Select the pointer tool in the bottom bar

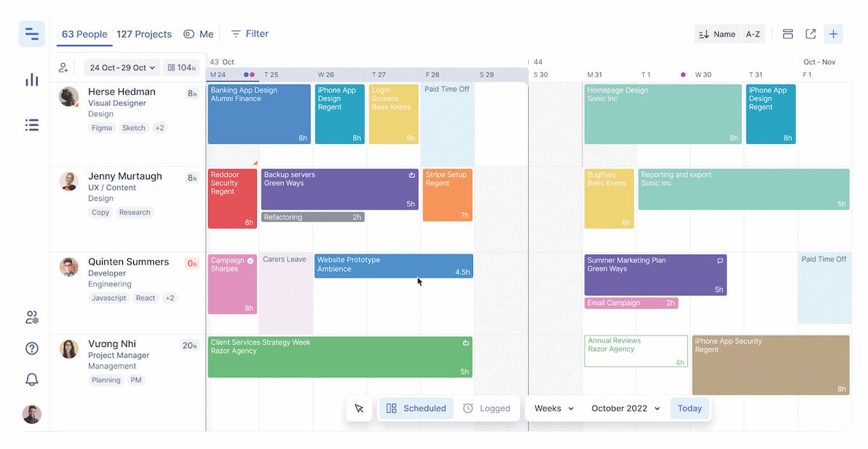coord(359,408)
